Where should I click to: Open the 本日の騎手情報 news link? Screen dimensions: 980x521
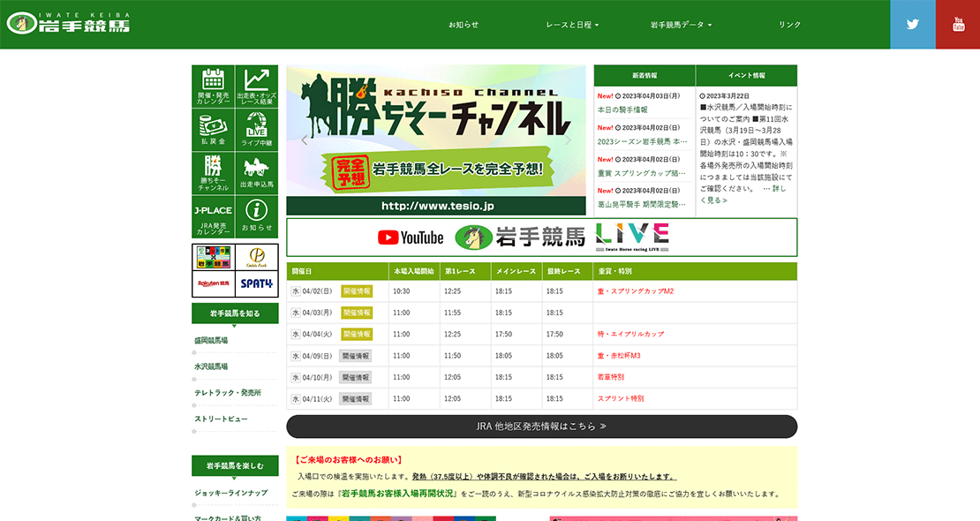tap(622, 110)
